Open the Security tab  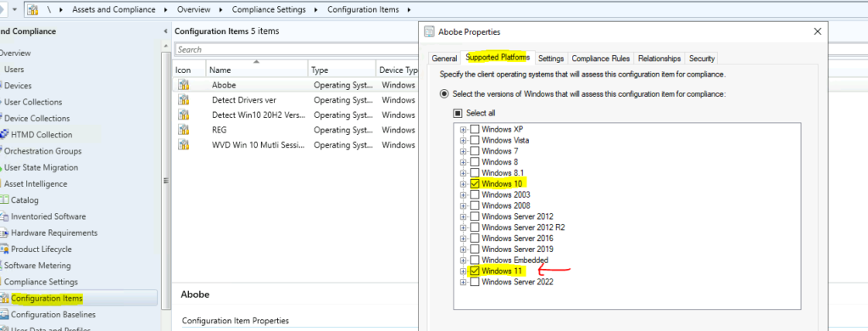click(x=702, y=59)
